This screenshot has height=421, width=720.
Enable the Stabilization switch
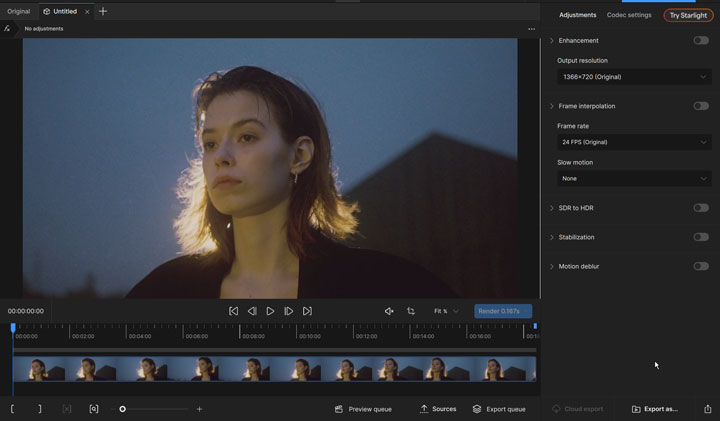pyautogui.click(x=701, y=237)
